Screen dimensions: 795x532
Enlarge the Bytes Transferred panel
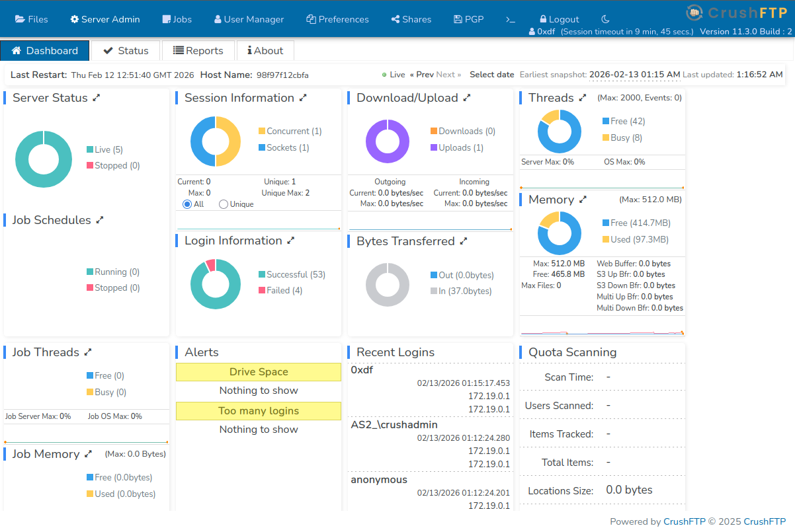tap(464, 241)
